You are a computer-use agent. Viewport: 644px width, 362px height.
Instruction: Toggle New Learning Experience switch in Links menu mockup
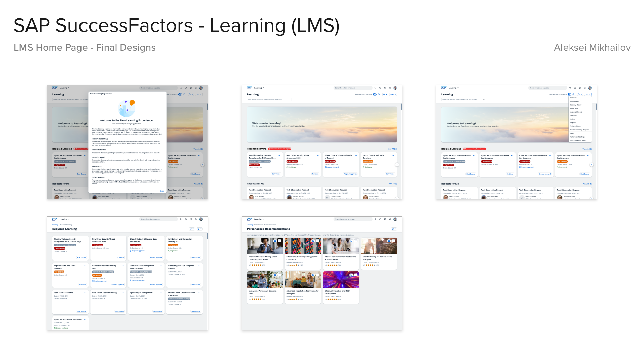click(x=569, y=94)
